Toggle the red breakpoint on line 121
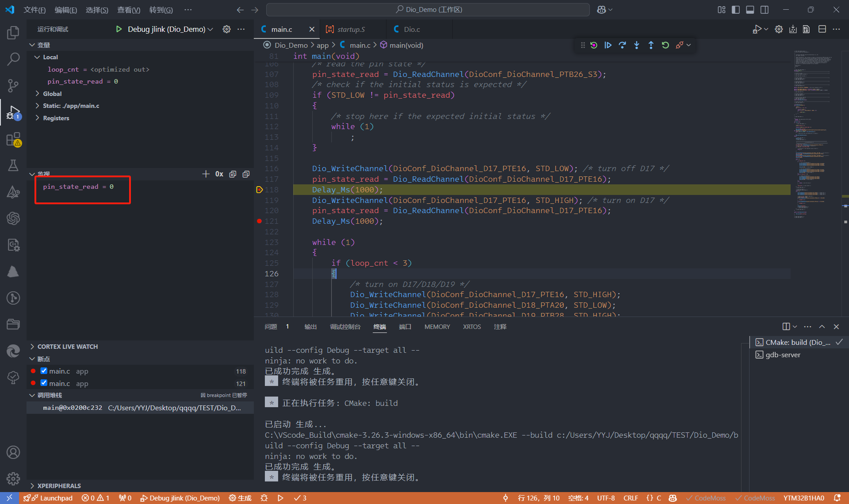The image size is (849, 504). (259, 221)
